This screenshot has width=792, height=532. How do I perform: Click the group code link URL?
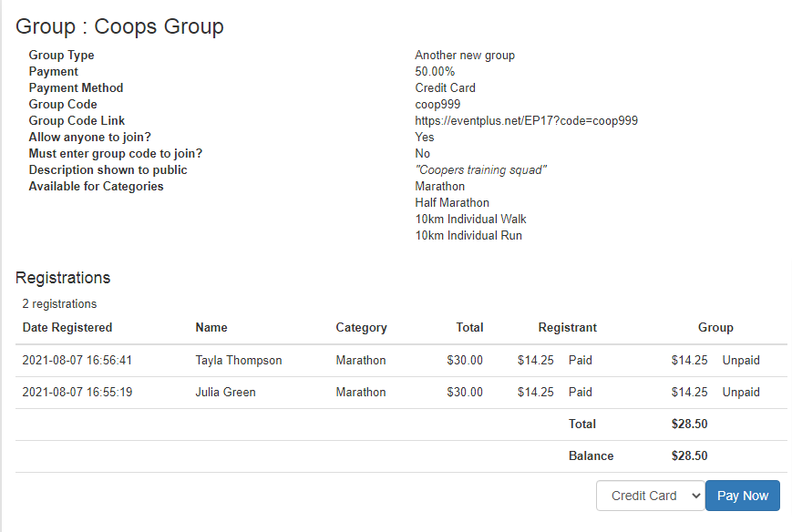pos(526,120)
